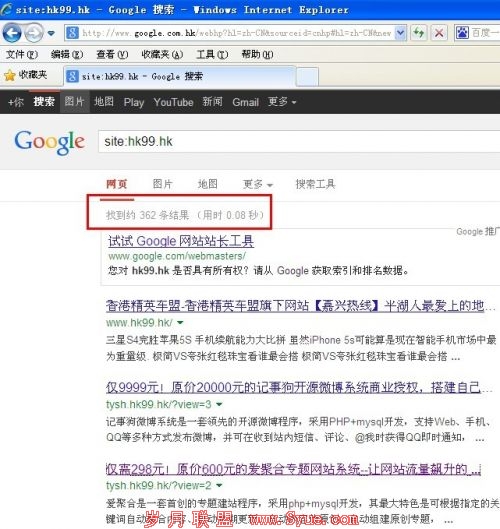
Task: Click 地图 in the black Google bar
Action: [104, 102]
